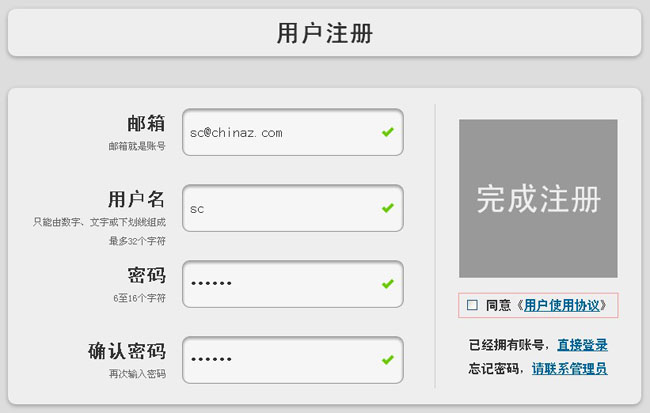This screenshot has height=413, width=650.
Task: Click the green checkmark in the confirm password field
Action: (387, 360)
